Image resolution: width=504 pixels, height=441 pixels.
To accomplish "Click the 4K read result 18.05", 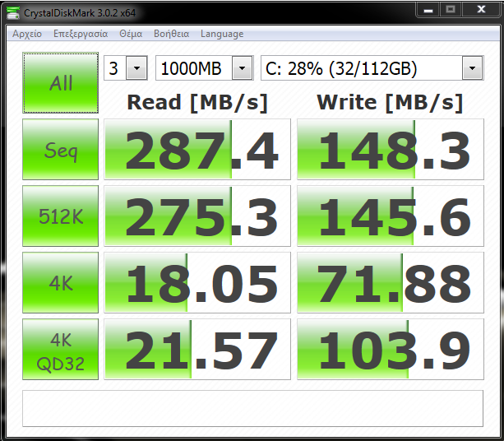I will coord(197,282).
